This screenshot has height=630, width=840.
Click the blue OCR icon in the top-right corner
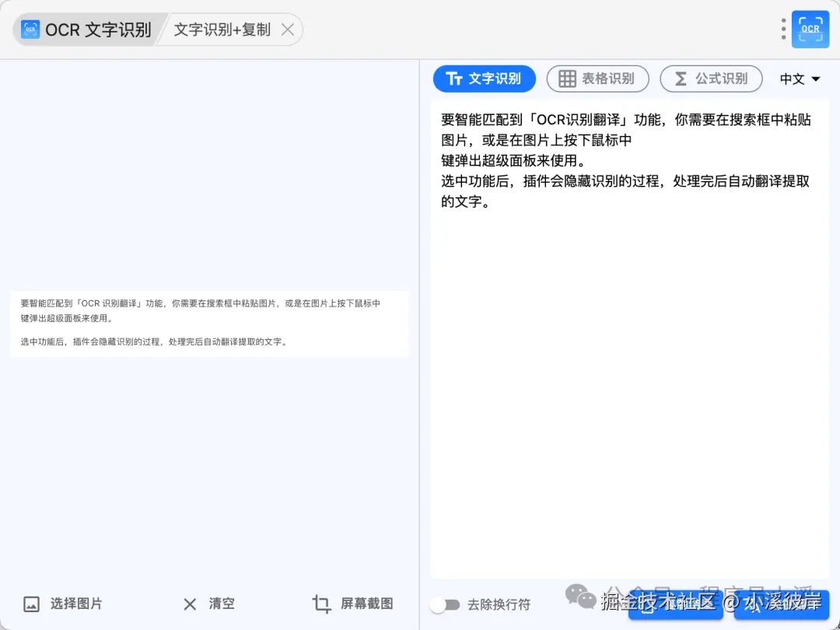[810, 29]
